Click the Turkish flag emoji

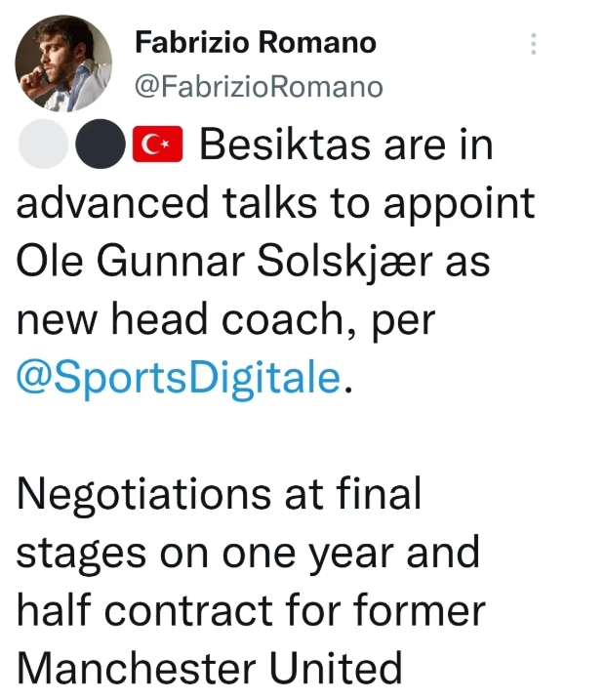pos(157,144)
